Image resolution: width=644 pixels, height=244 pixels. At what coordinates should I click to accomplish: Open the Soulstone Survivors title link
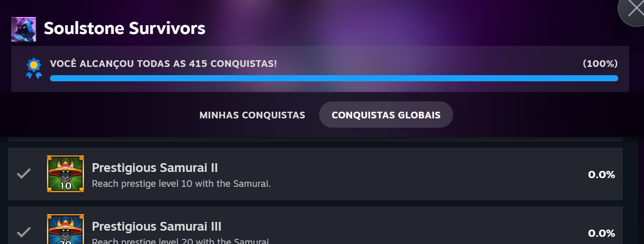click(x=124, y=28)
